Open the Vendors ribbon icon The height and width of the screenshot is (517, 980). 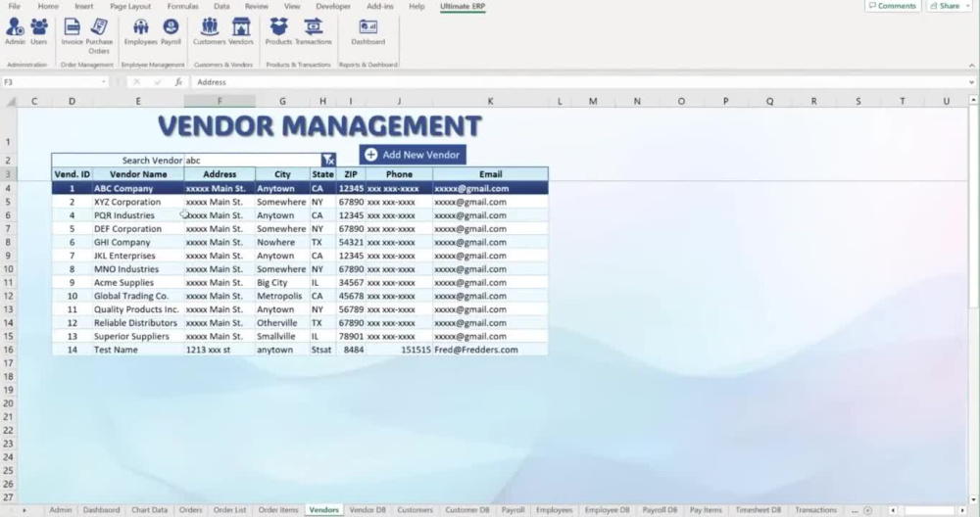[x=241, y=31]
